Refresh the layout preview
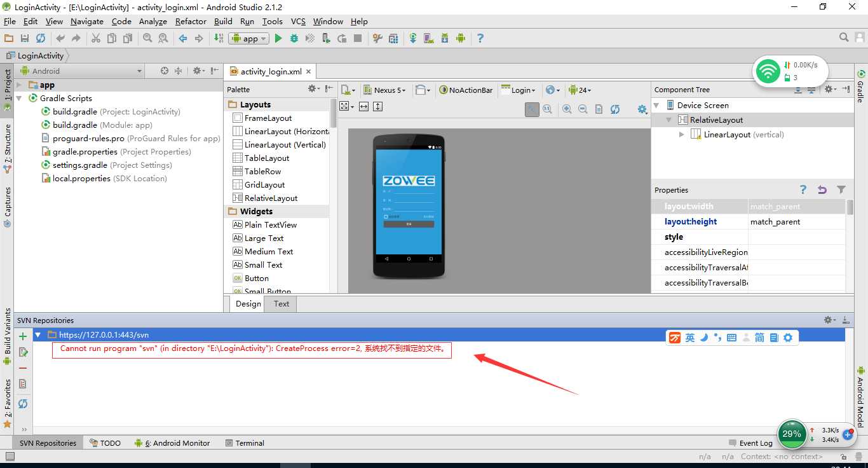868x468 pixels. [615, 109]
